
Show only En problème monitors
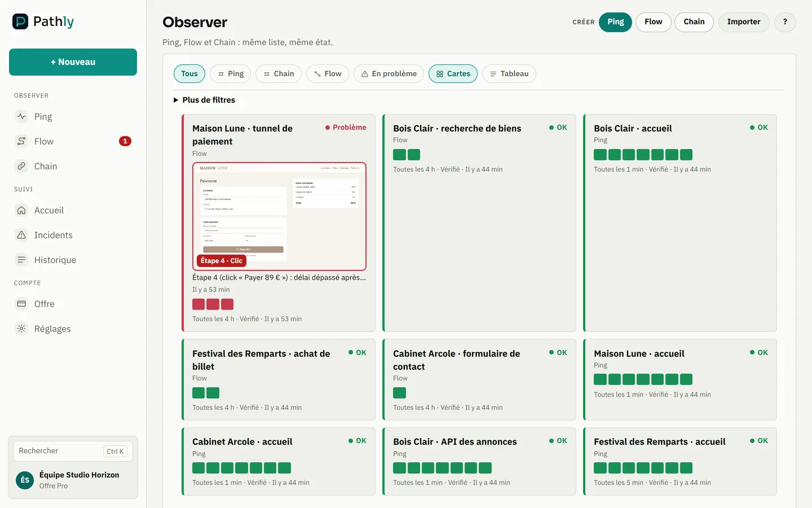389,74
